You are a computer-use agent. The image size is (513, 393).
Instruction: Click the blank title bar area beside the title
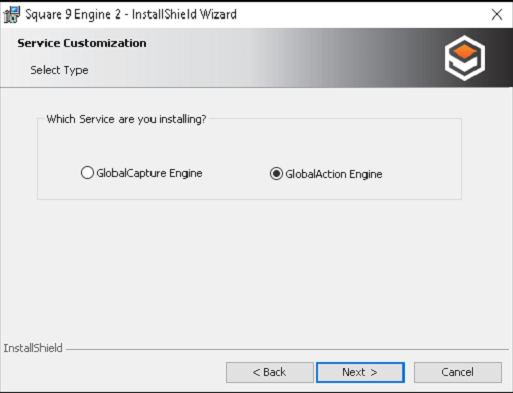click(360, 14)
